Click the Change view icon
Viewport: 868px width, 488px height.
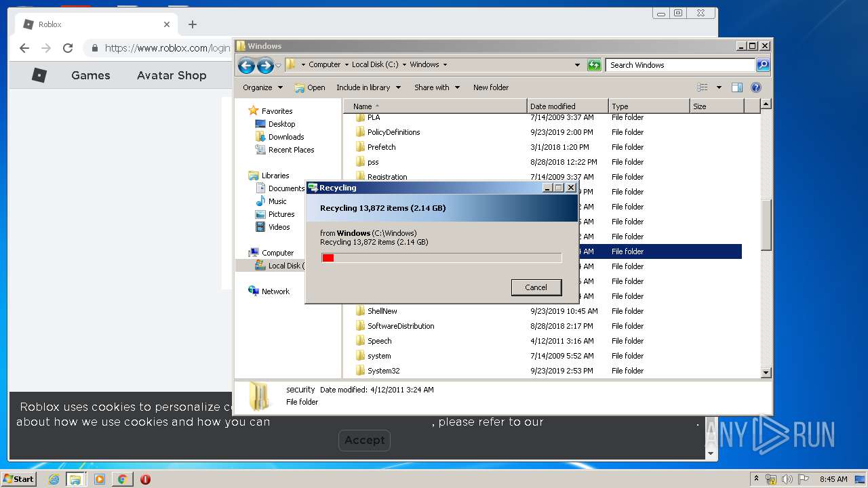703,87
